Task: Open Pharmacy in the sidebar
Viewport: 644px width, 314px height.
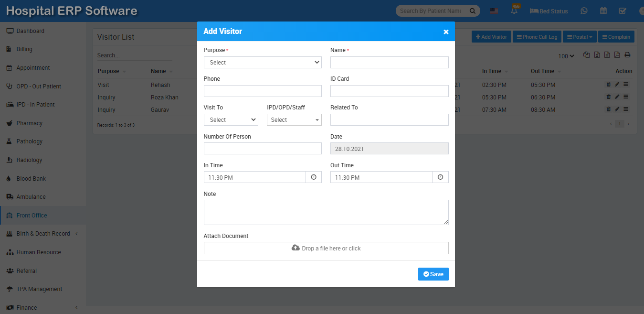Action: (30, 123)
